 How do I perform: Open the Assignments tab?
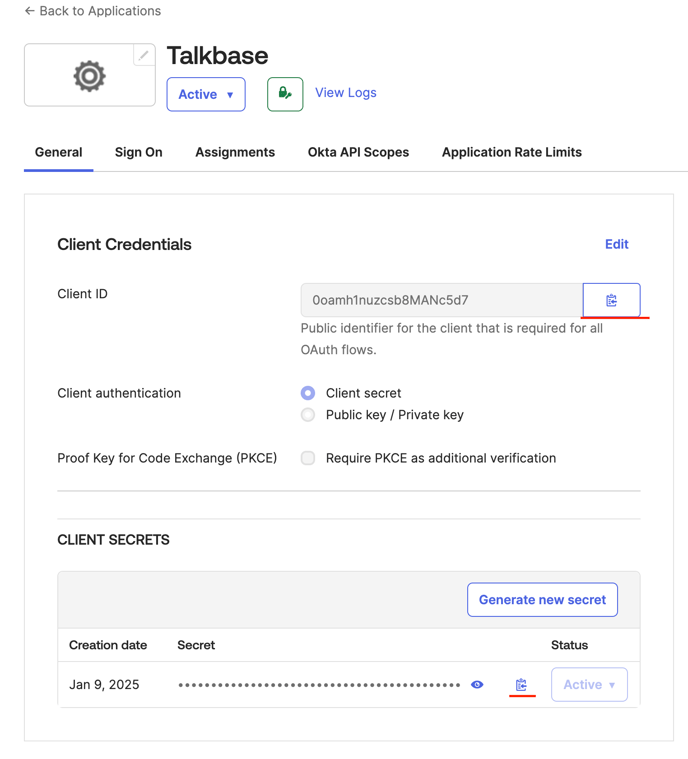[x=235, y=152]
